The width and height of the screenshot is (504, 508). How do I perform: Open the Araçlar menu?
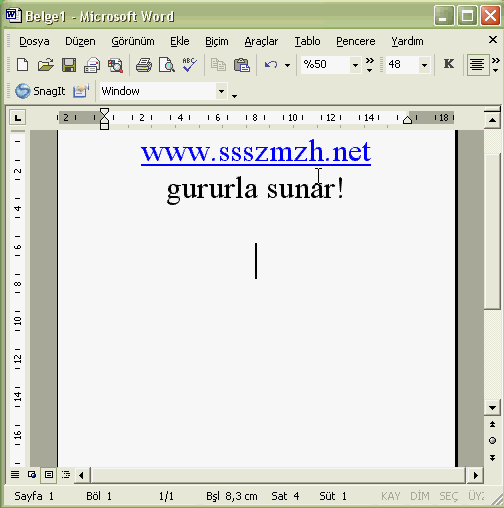click(x=261, y=41)
